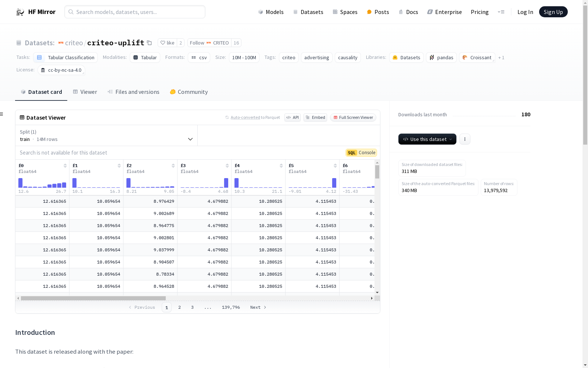Sort column f1 with sort arrows

pos(119,166)
